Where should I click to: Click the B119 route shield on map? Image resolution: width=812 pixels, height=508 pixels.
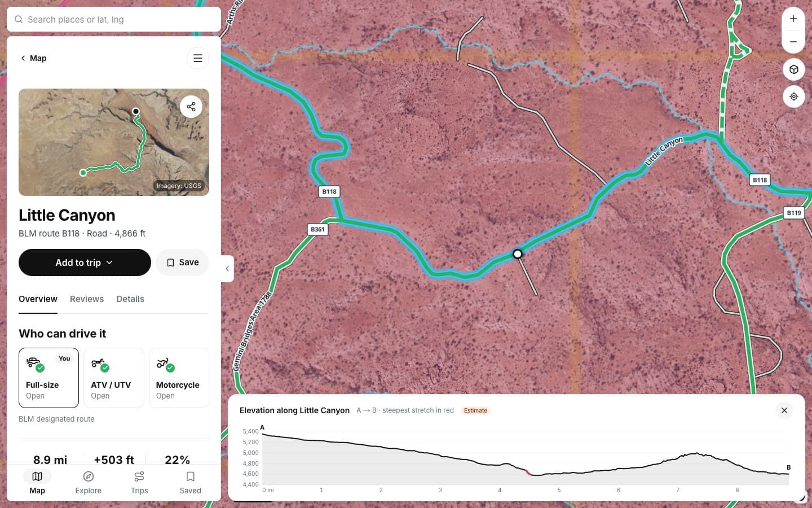794,213
